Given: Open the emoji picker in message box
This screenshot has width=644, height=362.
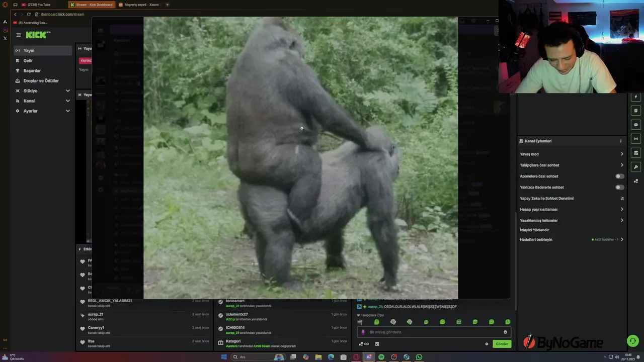Looking at the screenshot, I should click(505, 332).
